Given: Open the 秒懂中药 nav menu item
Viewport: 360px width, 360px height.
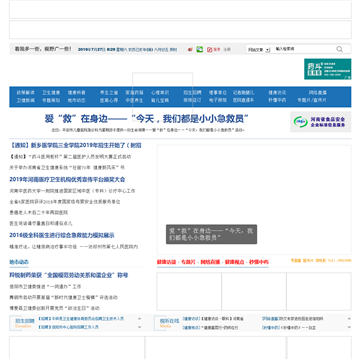Looking at the screenshot, I should tap(277, 100).
